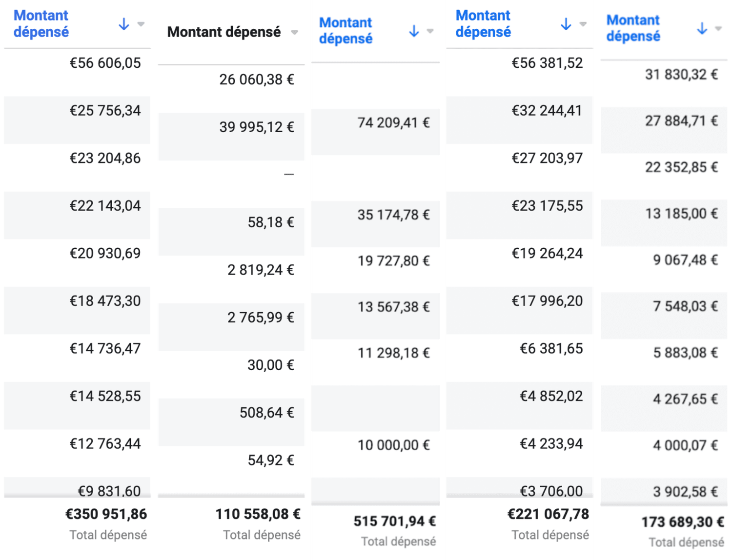This screenshot has width=732, height=560.
Task: Click sort arrow in column totaling €350 951,86
Action: (x=124, y=24)
